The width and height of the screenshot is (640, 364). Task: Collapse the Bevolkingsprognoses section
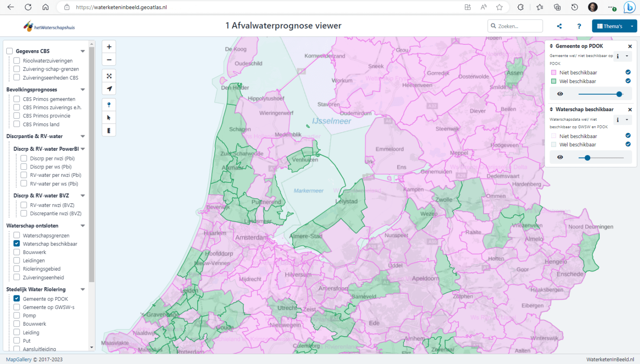tap(83, 90)
